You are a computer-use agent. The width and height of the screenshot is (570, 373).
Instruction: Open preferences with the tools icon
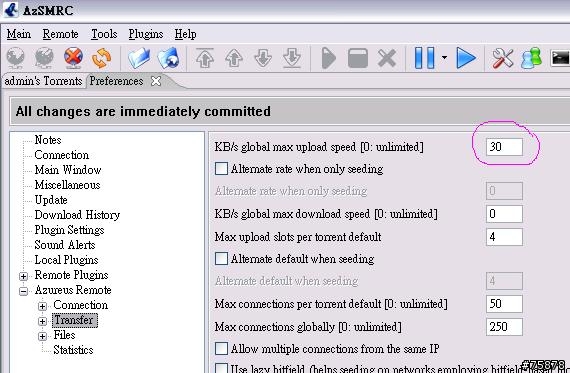tap(503, 58)
